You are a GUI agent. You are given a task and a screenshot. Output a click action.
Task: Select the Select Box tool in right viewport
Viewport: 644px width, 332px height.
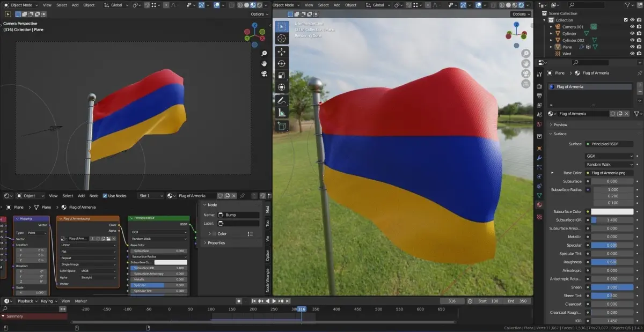[x=282, y=27]
